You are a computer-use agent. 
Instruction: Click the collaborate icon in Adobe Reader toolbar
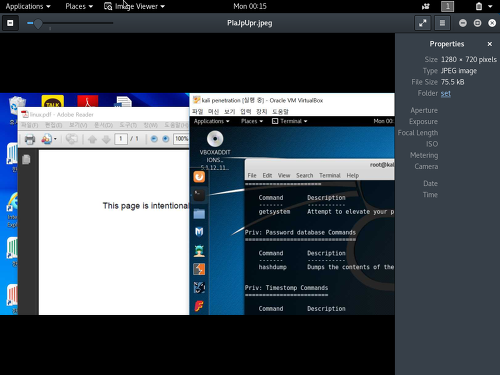[71, 139]
